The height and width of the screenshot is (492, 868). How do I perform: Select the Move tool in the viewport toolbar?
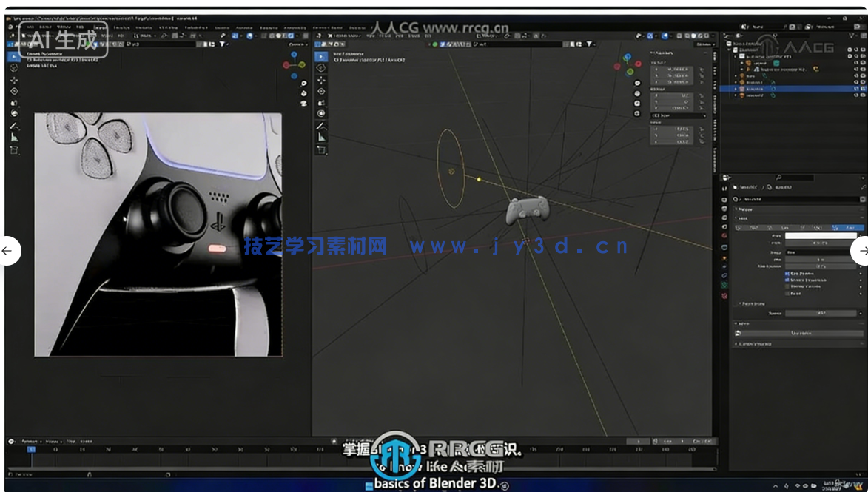(x=13, y=81)
